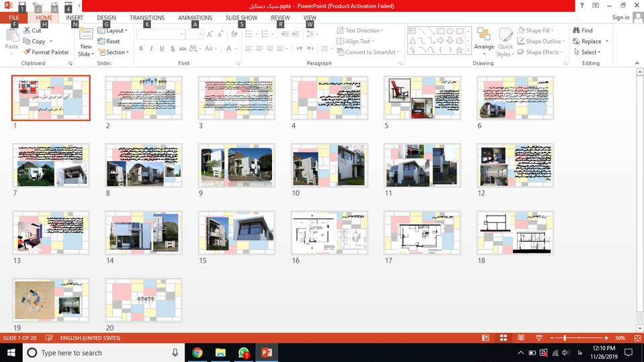Click Reset slide icon

(101, 41)
